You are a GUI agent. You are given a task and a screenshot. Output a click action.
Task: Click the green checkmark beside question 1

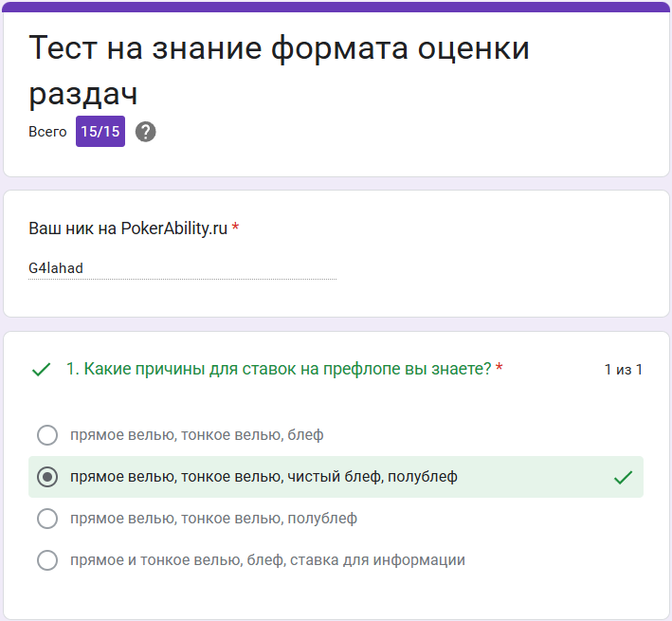click(x=41, y=370)
